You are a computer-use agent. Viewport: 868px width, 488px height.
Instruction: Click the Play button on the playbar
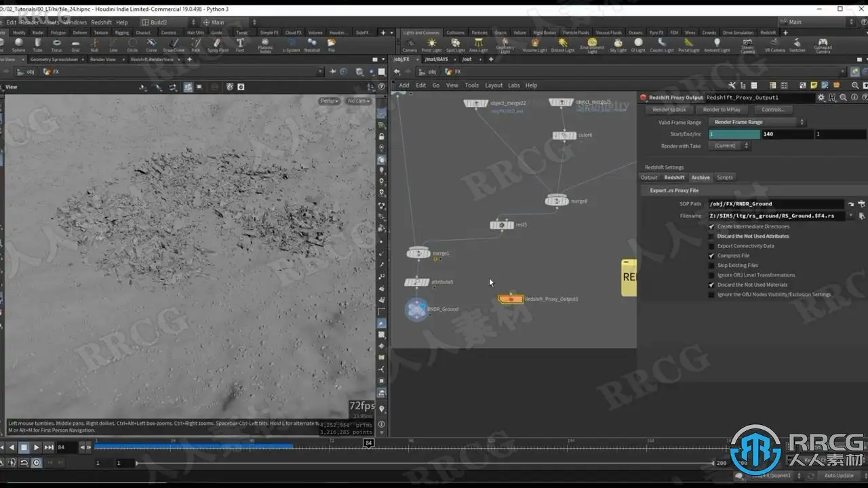[x=37, y=447]
